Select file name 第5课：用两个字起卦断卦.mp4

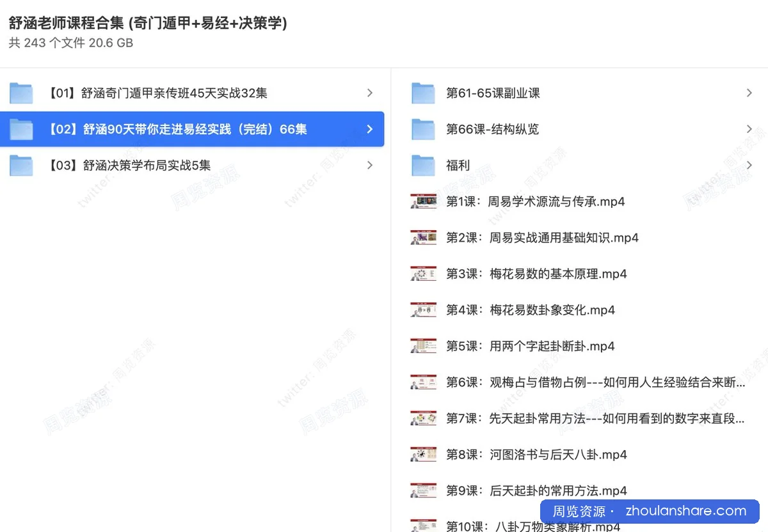tap(531, 346)
